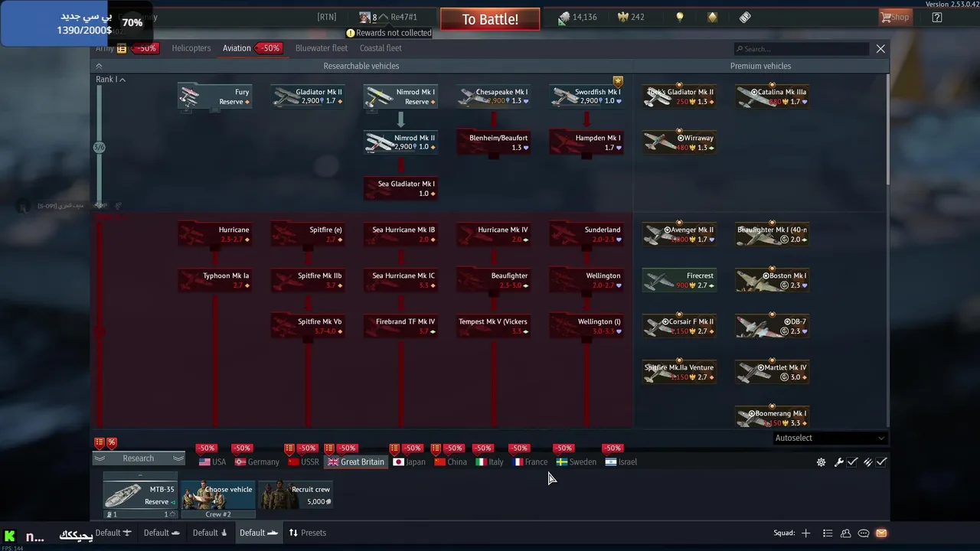
Task: Click Rewards not collected notice
Action: click(389, 33)
